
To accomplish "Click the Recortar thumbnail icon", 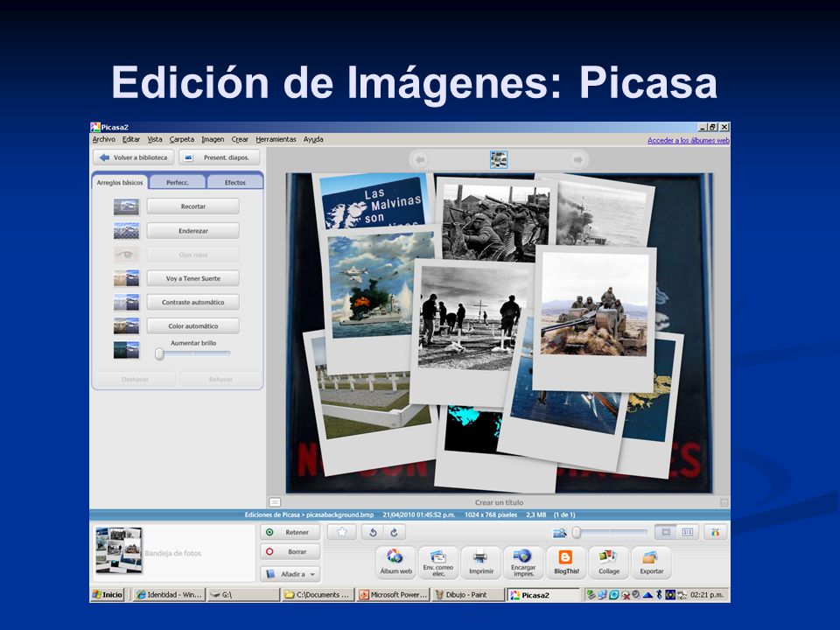I will click(126, 206).
